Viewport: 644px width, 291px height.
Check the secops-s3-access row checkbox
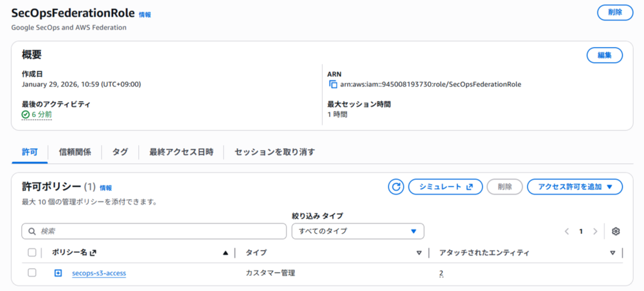(x=31, y=273)
